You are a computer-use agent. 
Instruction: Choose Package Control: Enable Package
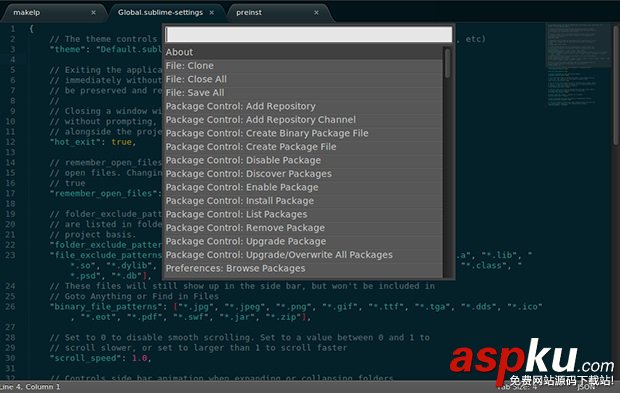[303, 187]
